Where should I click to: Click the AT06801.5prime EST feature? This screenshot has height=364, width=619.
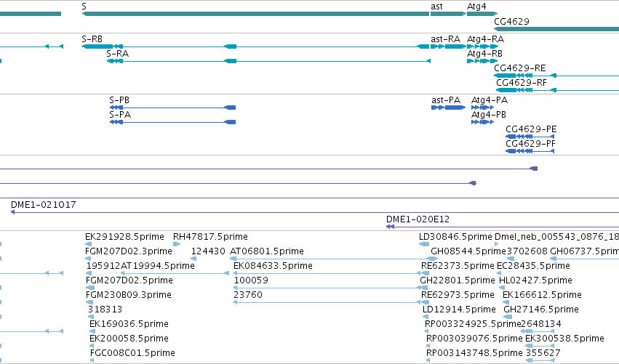tap(334, 259)
